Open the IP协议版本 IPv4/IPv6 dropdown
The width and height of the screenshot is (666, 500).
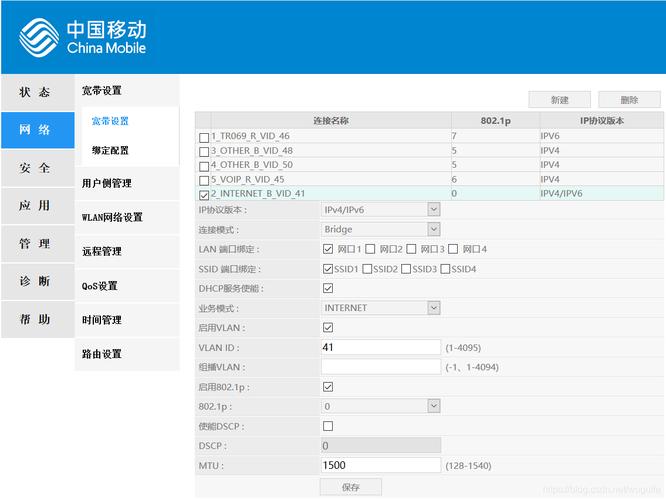(381, 209)
